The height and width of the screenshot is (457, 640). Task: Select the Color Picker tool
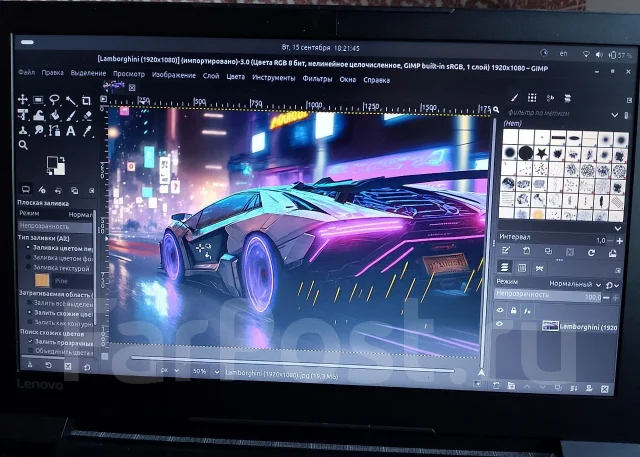pyautogui.click(x=87, y=131)
